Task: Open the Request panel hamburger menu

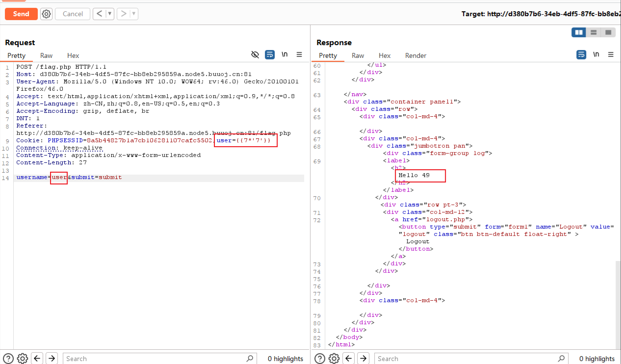Action: [299, 54]
